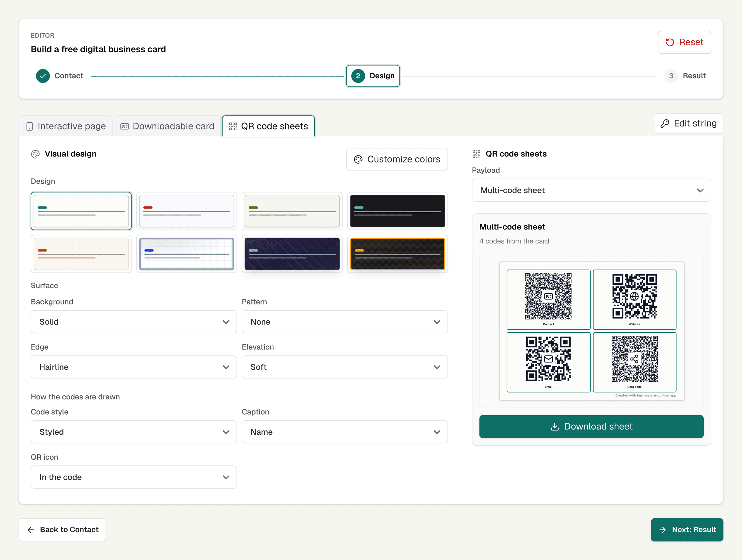
Task: Select the dark zigzag design with orange border
Action: 398,254
